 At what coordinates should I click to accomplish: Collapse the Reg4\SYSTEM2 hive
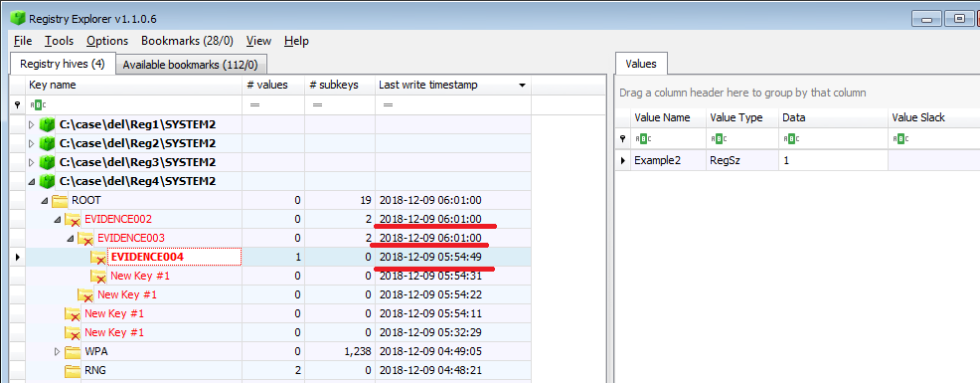click(x=32, y=181)
